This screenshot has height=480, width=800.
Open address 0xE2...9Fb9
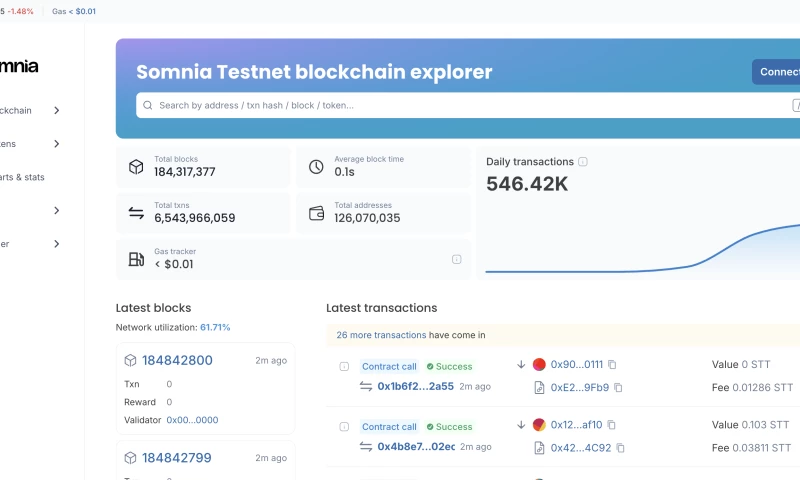[580, 388]
